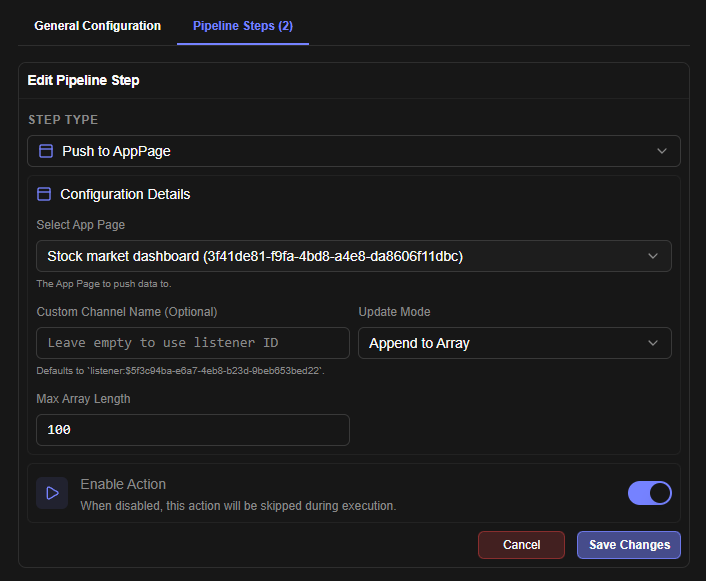Viewport: 706px width, 581px height.
Task: Open the Select App Page dropdown
Action: point(353,256)
